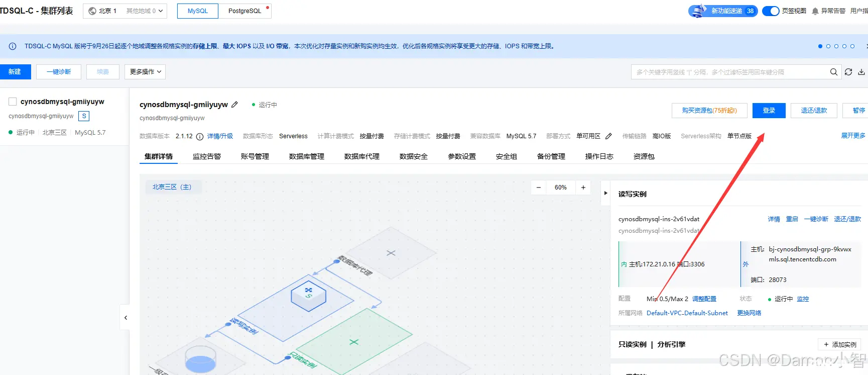Click the 新建 button
Viewport: 868px width, 375px height.
[x=15, y=72]
